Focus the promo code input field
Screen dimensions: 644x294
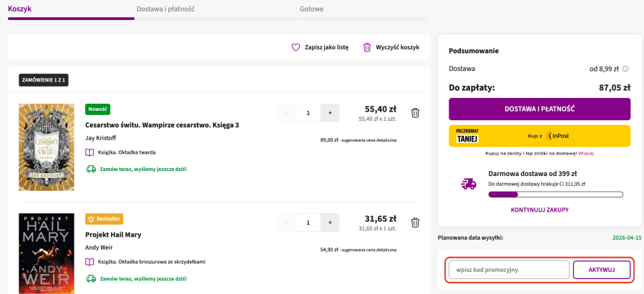point(509,270)
